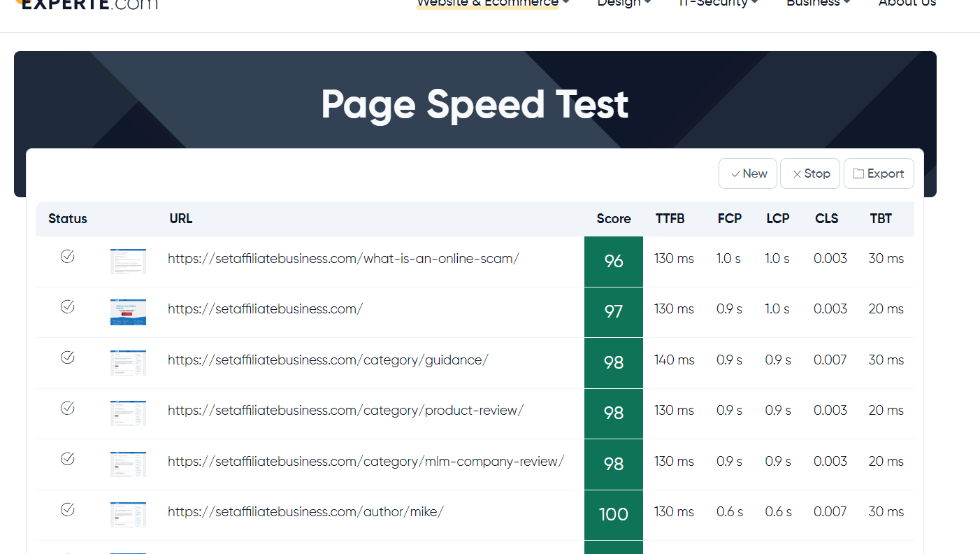
Task: Open the what-is-an-online-scam URL
Action: pos(343,258)
